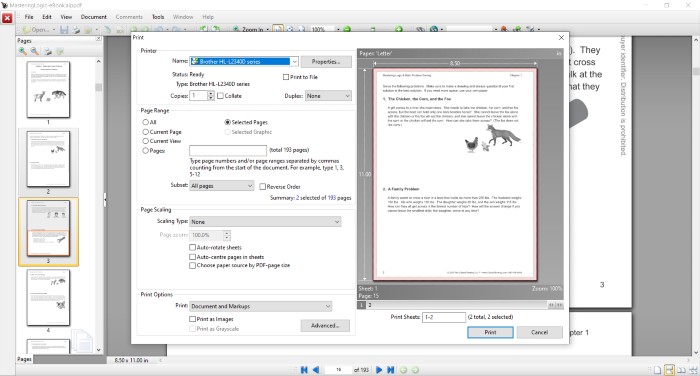Viewport: 700px width, 376px height.
Task: Click green previous view button
Action: tap(404, 370)
